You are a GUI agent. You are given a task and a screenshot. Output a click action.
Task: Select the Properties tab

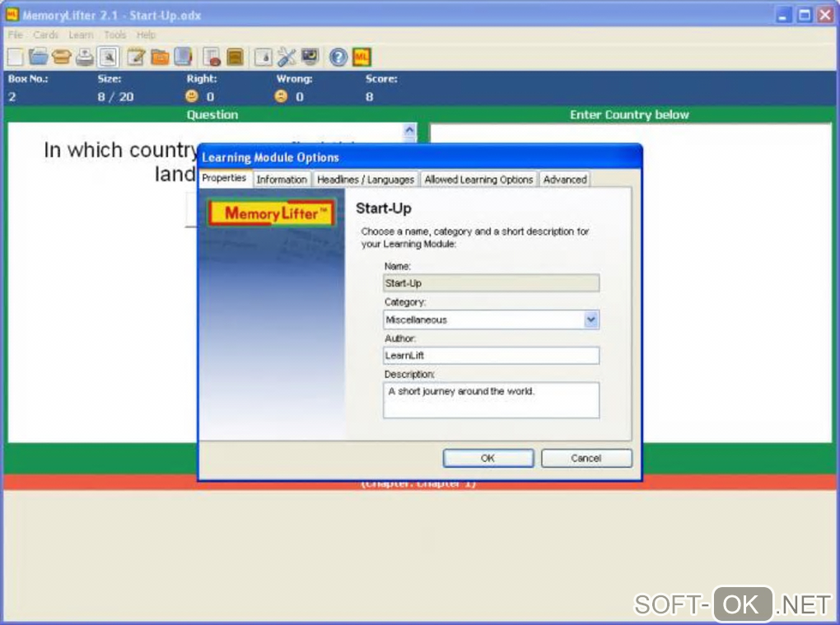coord(225,179)
